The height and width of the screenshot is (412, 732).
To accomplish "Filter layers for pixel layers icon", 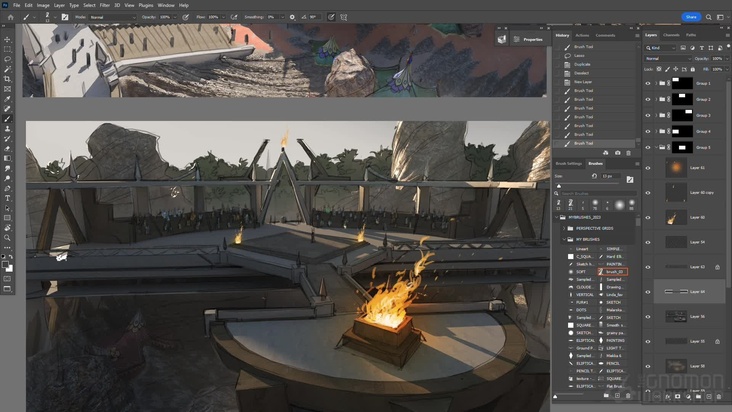I will [683, 48].
